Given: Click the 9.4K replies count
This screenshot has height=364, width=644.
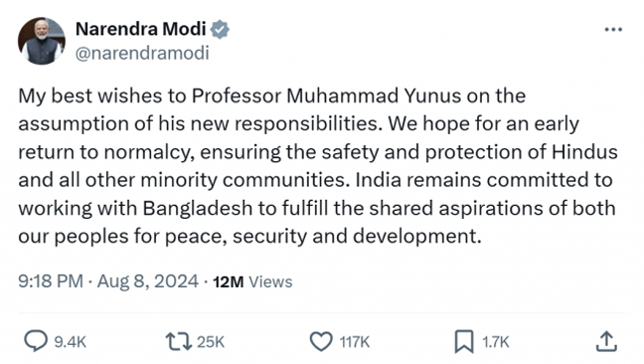Looking at the screenshot, I should 71,342.
